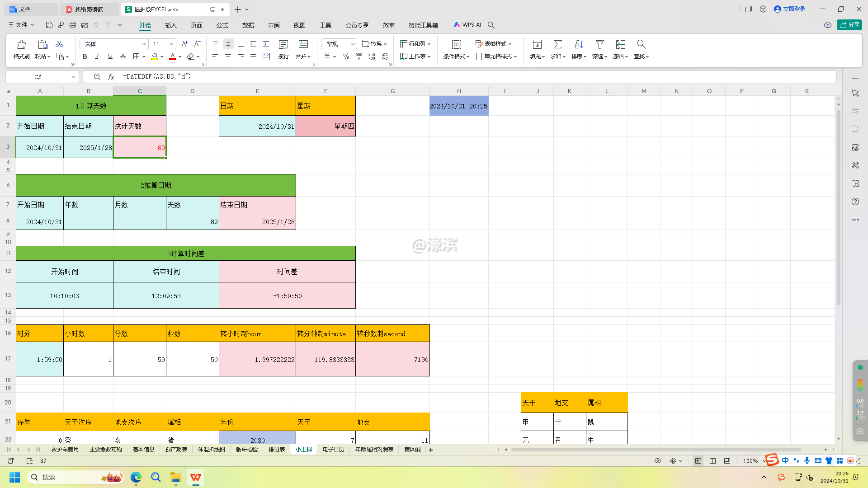868x488 pixels.
Task: Click the percent style icon
Action: [346, 56]
